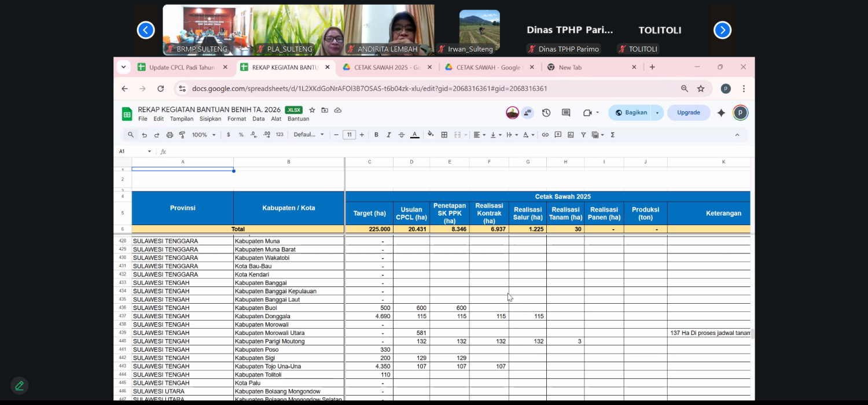Toggle strikethrough formatting
The image size is (868, 405).
(402, 135)
